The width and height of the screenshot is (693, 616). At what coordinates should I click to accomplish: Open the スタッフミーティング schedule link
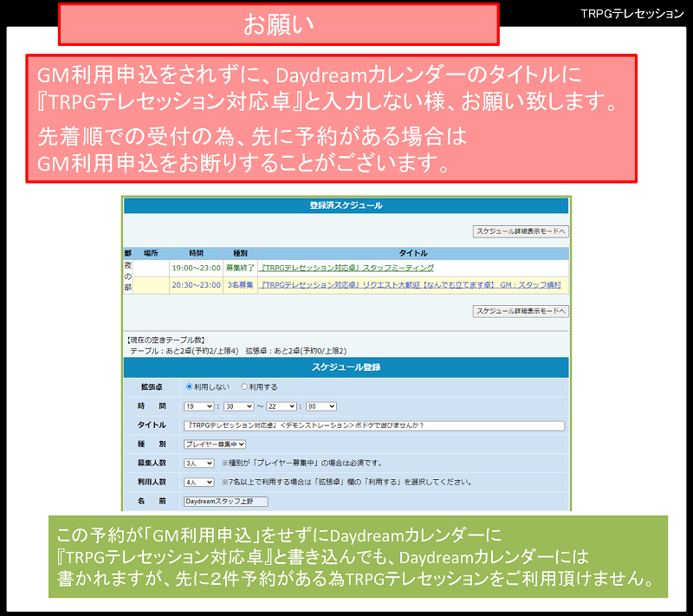point(347,268)
